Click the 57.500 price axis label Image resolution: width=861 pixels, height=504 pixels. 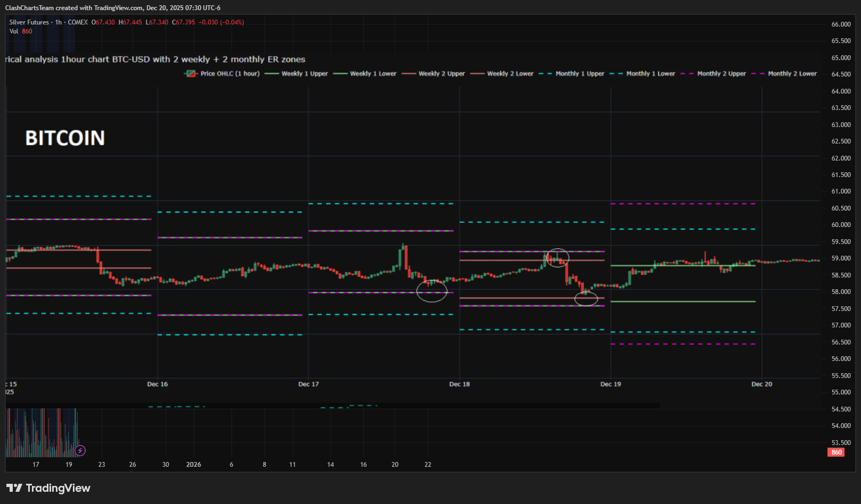click(841, 309)
